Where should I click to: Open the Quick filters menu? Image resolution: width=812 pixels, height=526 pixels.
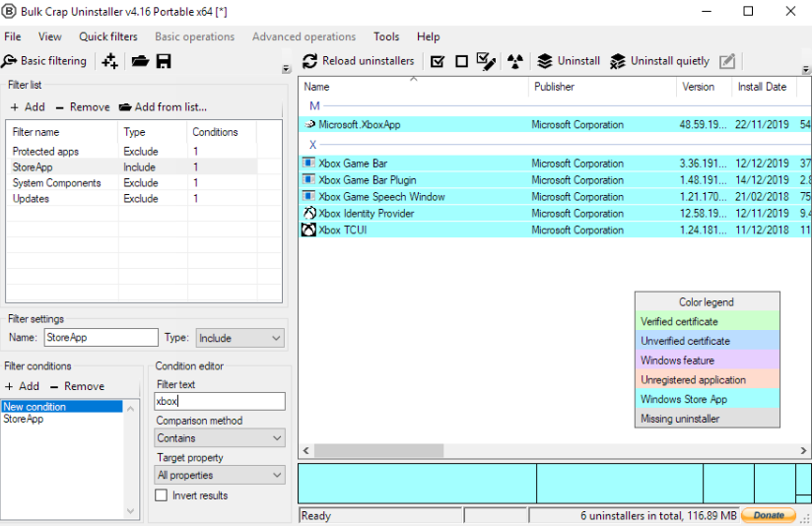coord(108,36)
